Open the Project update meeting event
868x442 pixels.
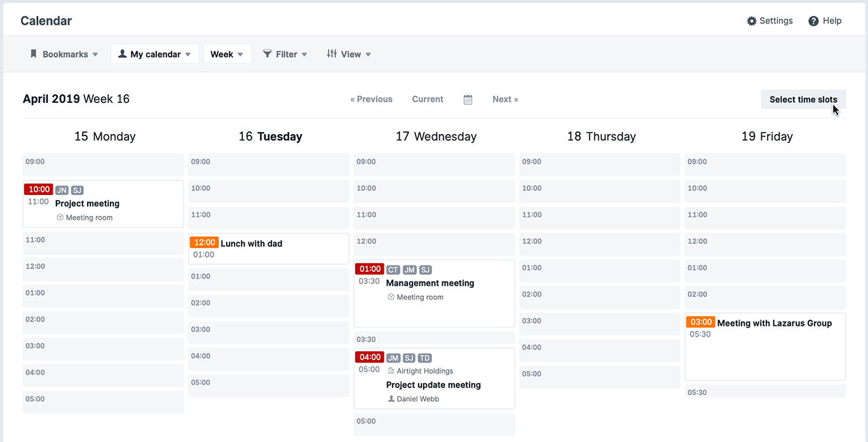(x=434, y=378)
